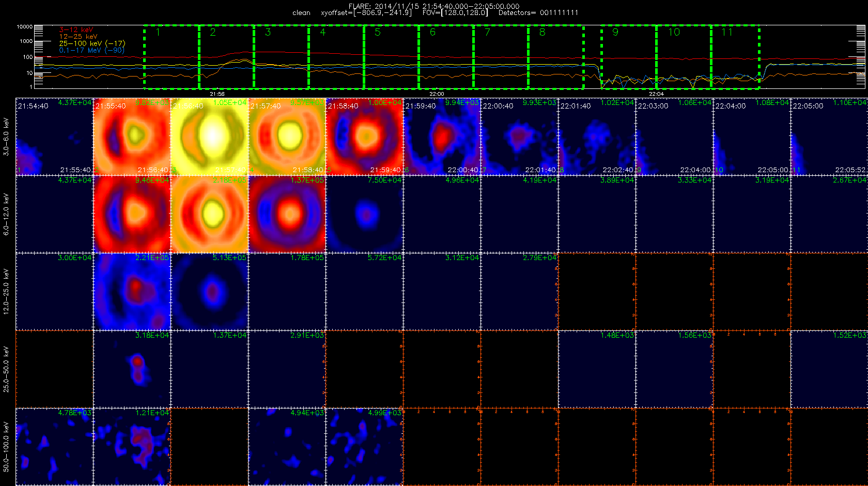This screenshot has height=486, width=868.
Task: Click the 1.56E+03 peak value
Action: coord(695,335)
